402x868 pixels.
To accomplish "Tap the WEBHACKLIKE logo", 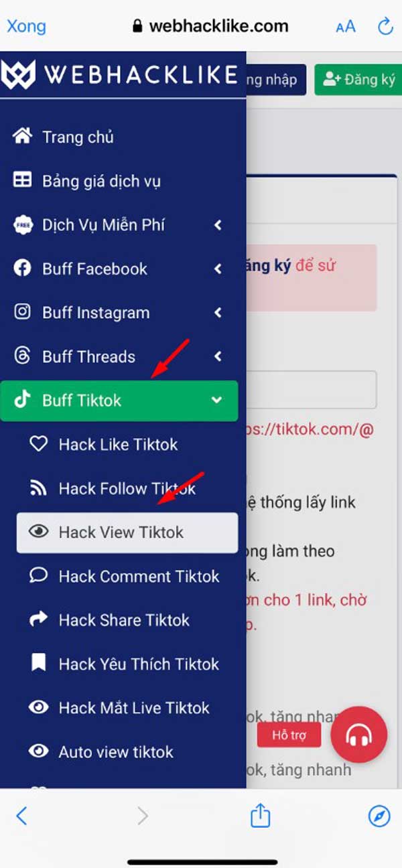I will 120,74.
